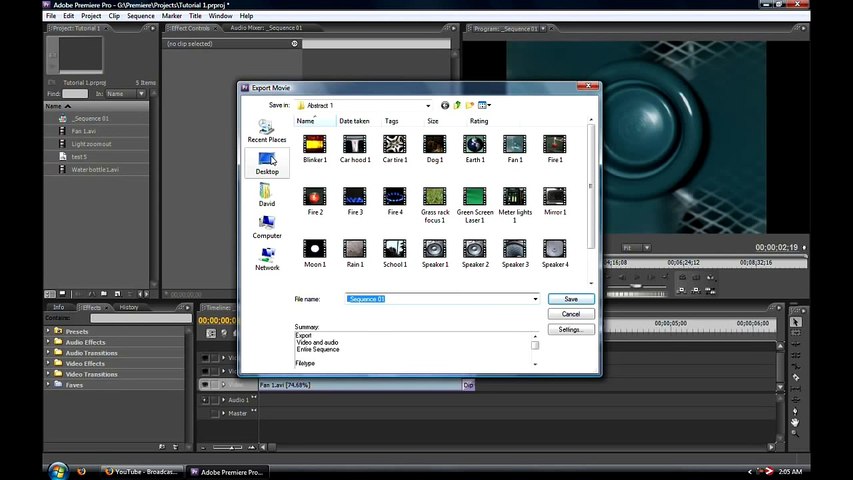The height and width of the screenshot is (480, 853).
Task: Click the Create New Folder icon
Action: pos(470,105)
